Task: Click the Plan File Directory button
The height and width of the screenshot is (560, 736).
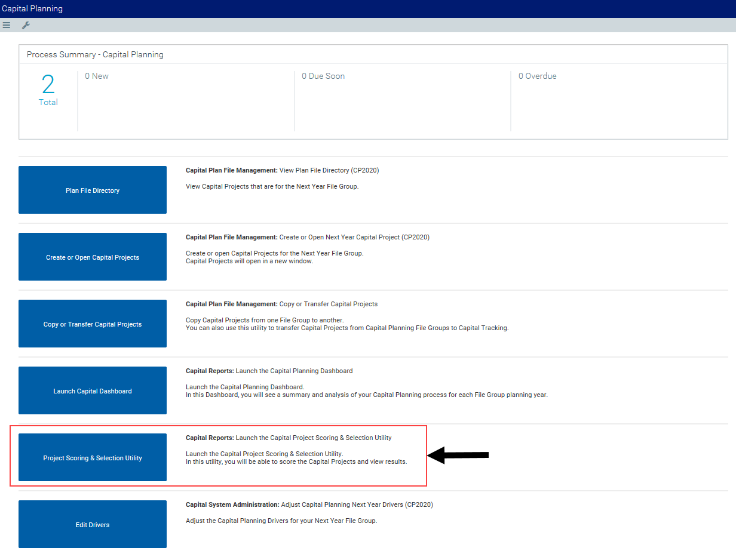Action: tap(93, 190)
